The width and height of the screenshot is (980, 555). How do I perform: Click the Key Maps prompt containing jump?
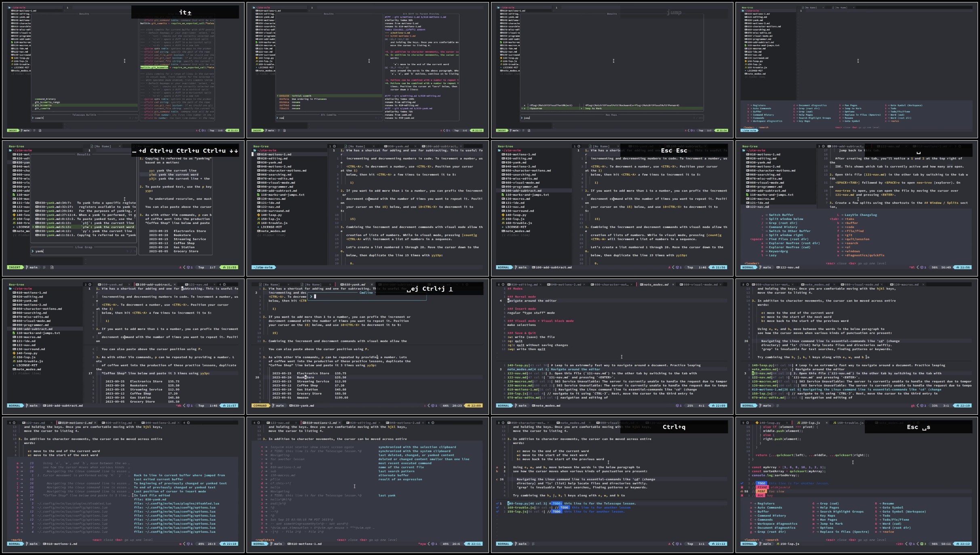[612, 118]
